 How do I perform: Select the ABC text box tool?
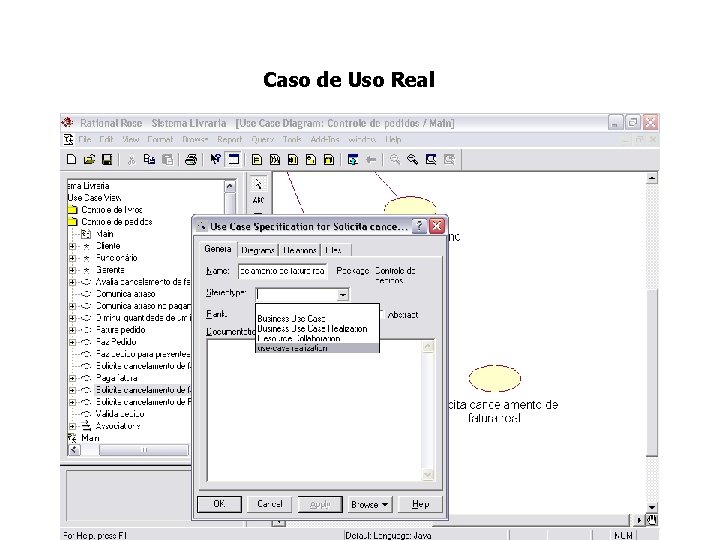coord(259,200)
